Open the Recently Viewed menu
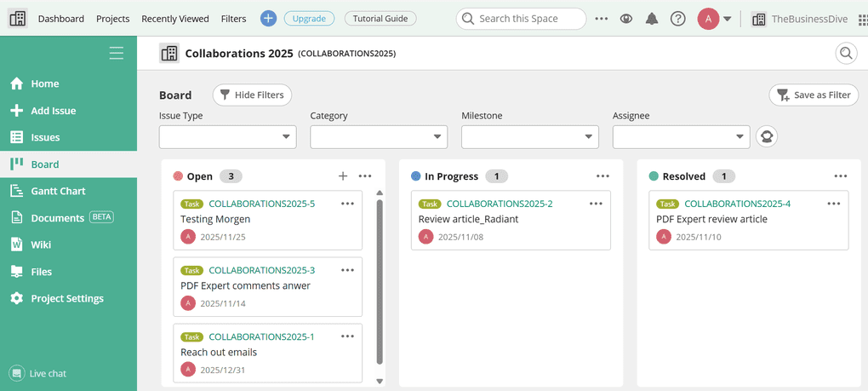The image size is (868, 391). click(x=175, y=19)
